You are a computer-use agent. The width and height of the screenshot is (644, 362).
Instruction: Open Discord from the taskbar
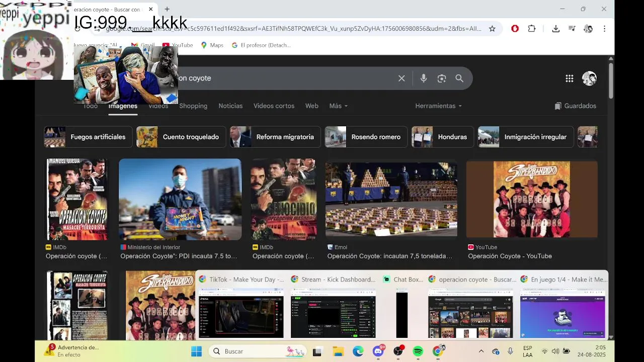tap(378, 351)
